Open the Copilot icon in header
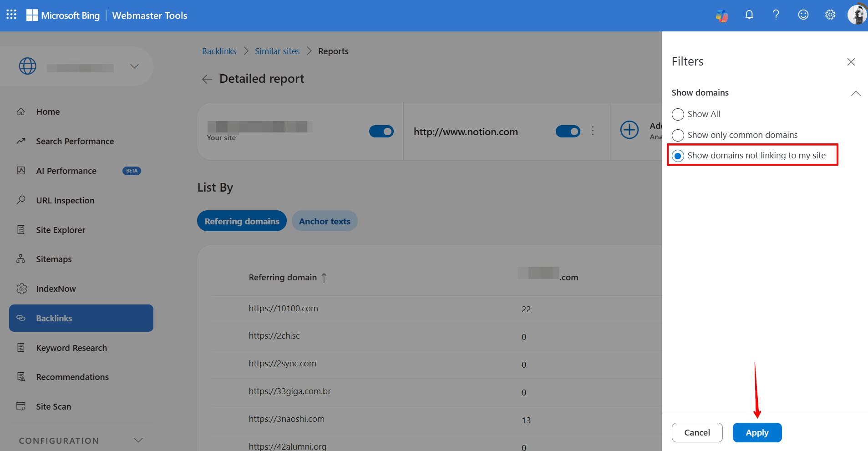The height and width of the screenshot is (451, 868). 722,16
